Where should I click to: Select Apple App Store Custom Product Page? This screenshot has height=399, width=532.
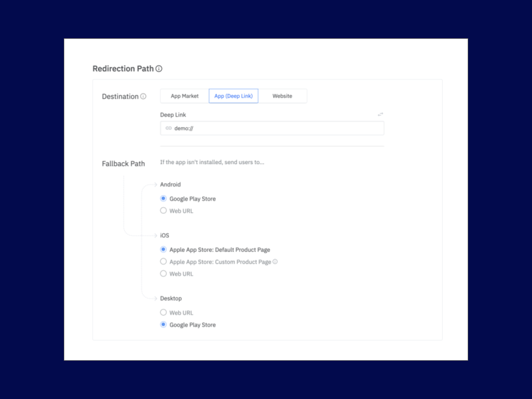coord(163,262)
